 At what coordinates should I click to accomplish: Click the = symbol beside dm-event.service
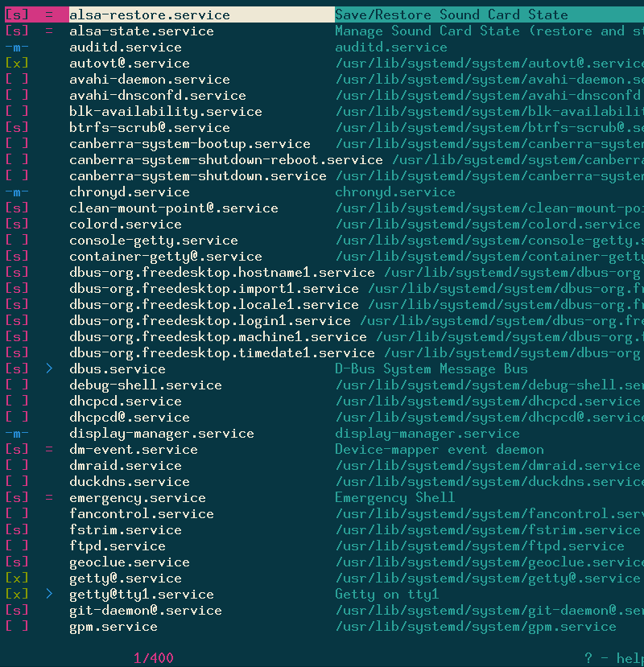(x=50, y=449)
